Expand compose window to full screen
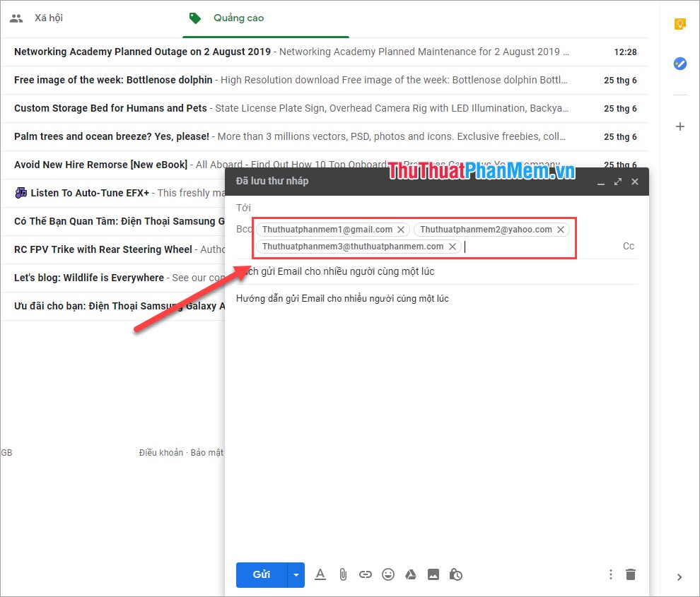The image size is (700, 597). point(617,181)
